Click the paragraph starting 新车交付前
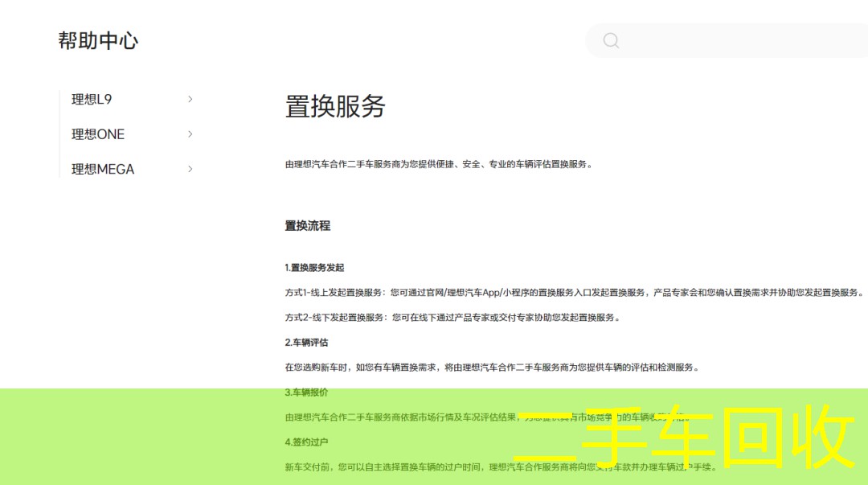The height and width of the screenshot is (485, 868). click(501, 467)
